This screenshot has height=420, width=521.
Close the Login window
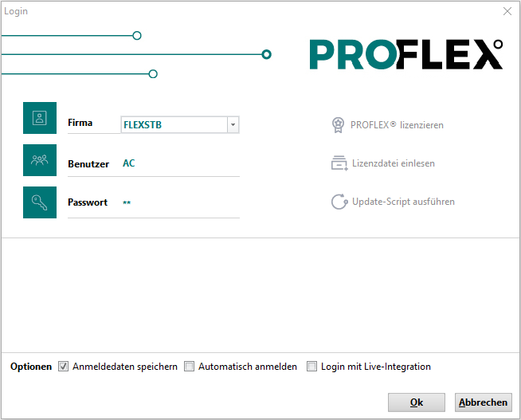point(507,11)
